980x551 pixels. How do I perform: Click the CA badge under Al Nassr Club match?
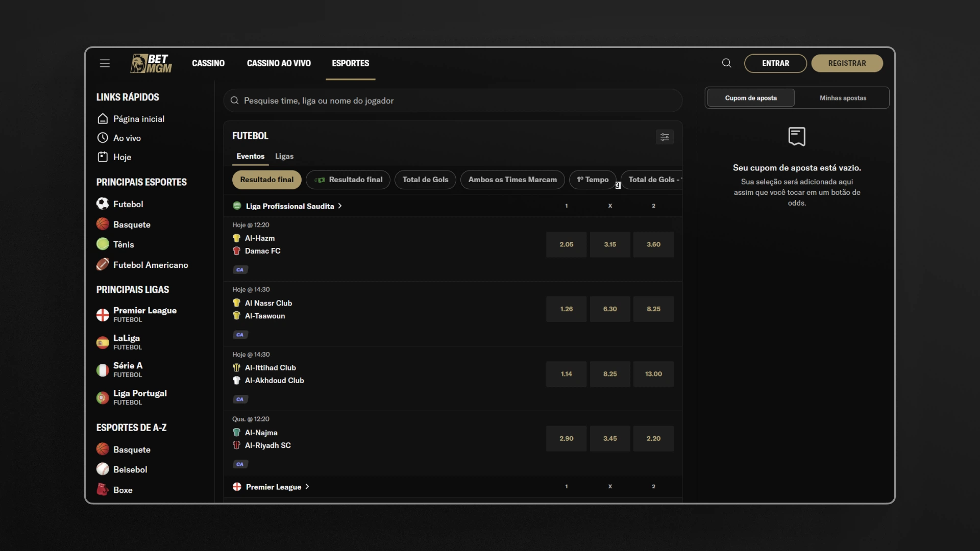point(240,335)
